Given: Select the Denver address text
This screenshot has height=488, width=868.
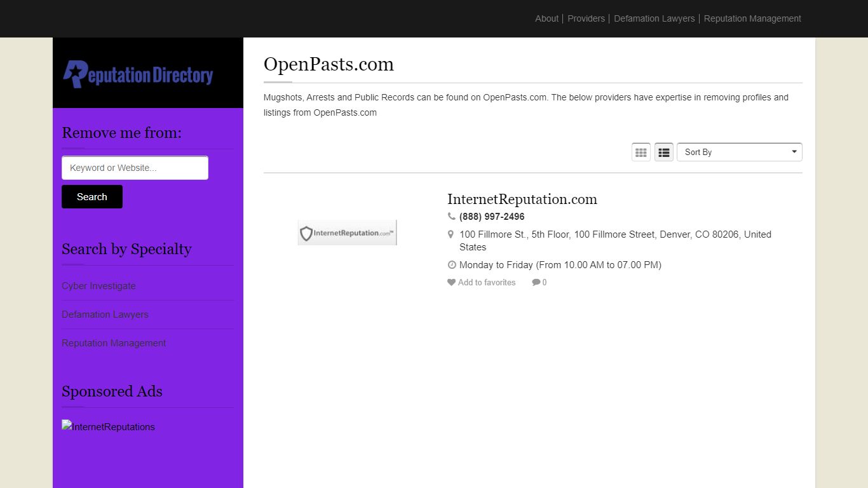Looking at the screenshot, I should pyautogui.click(x=615, y=241).
